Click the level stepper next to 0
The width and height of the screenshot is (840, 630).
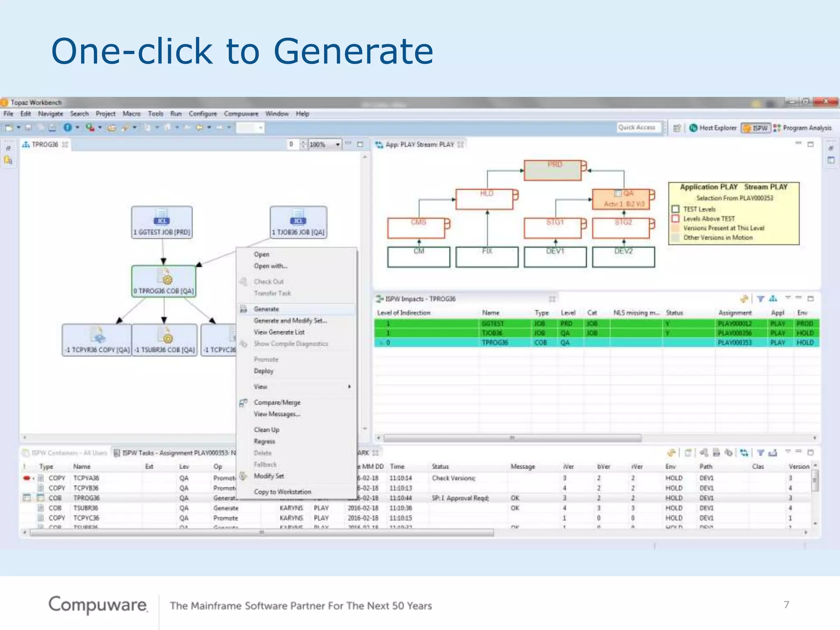point(304,144)
